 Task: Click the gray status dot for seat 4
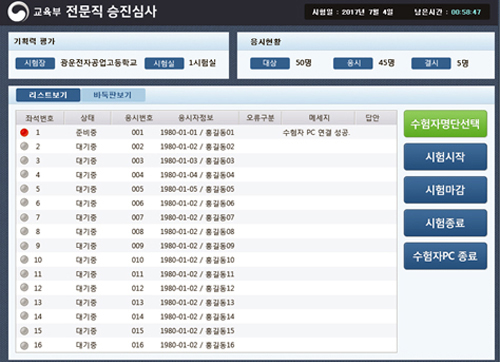click(24, 174)
